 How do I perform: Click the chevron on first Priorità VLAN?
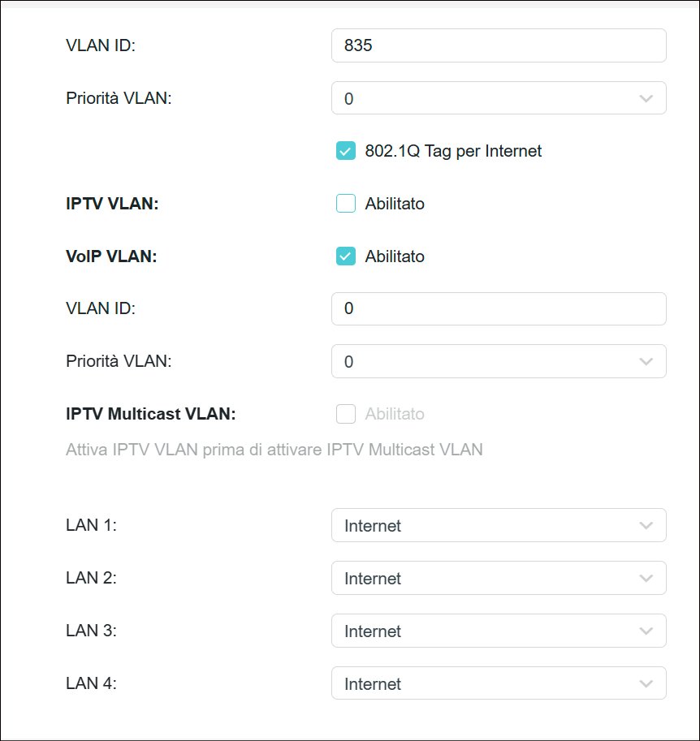click(646, 98)
